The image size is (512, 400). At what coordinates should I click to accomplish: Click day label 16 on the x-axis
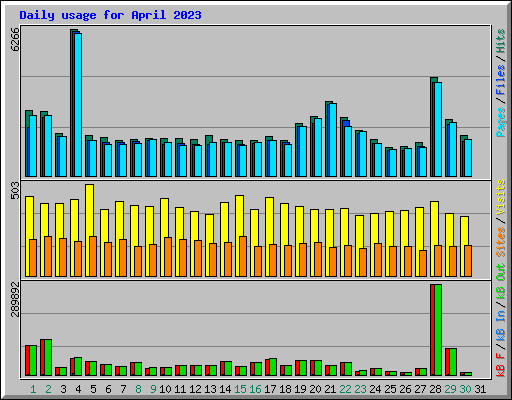(255, 389)
